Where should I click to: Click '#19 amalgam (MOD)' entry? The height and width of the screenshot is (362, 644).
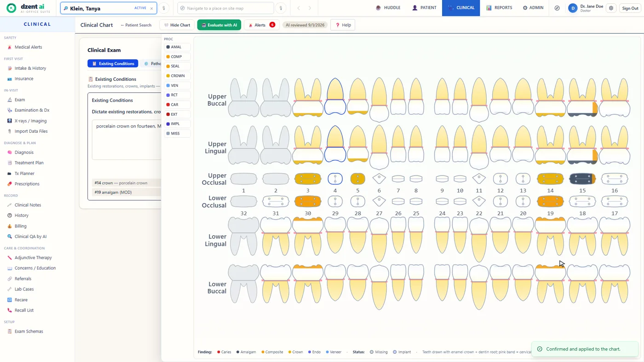click(x=126, y=192)
